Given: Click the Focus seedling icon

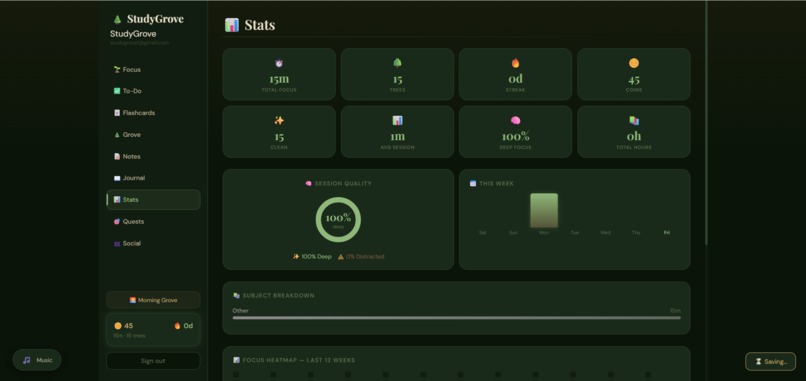Looking at the screenshot, I should [117, 69].
